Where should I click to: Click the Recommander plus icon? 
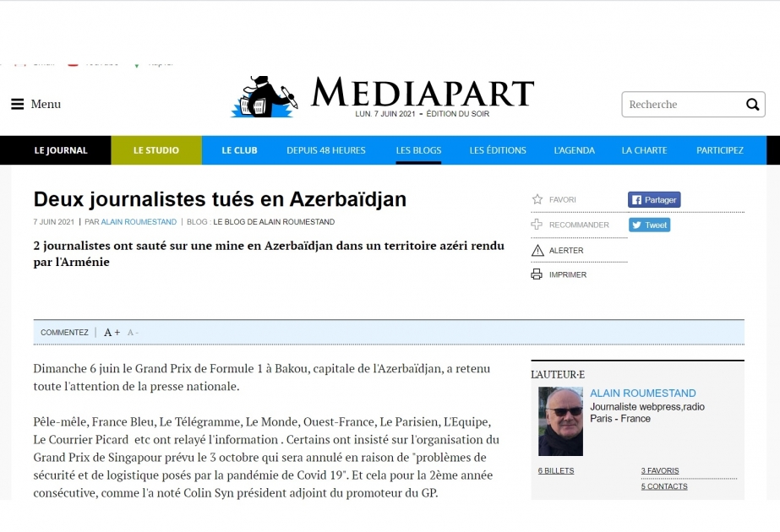tap(537, 225)
